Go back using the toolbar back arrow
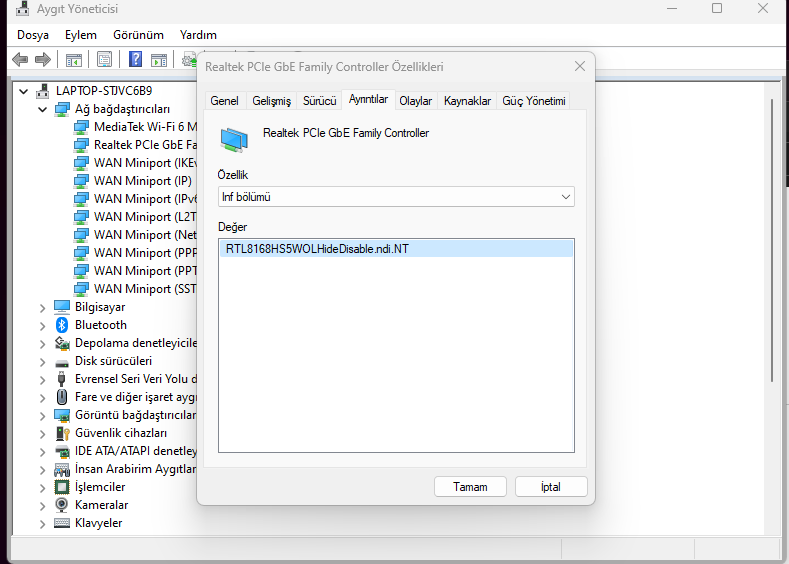This screenshot has height=564, width=789. pyautogui.click(x=20, y=59)
